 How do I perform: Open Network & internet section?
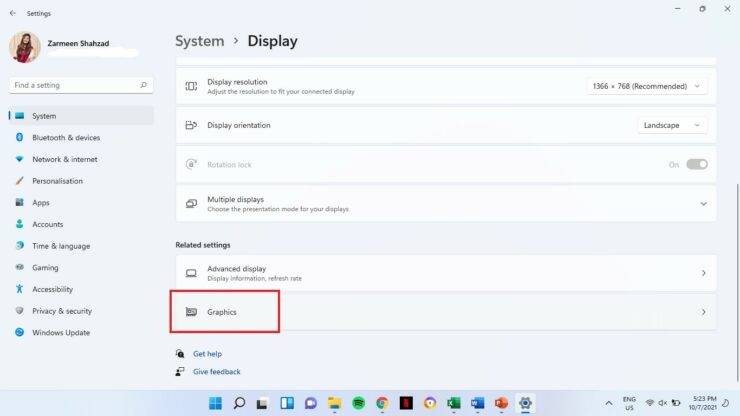tap(64, 159)
